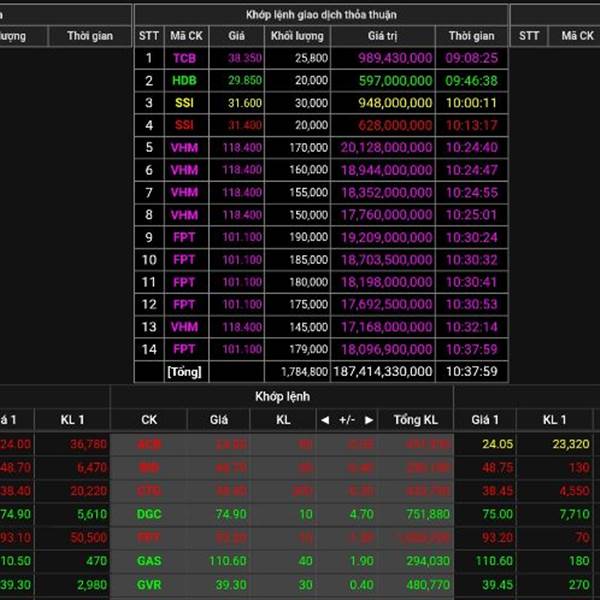Click volume 180,000 in FPT row 11
The height and width of the screenshot is (600, 600).
click(308, 282)
